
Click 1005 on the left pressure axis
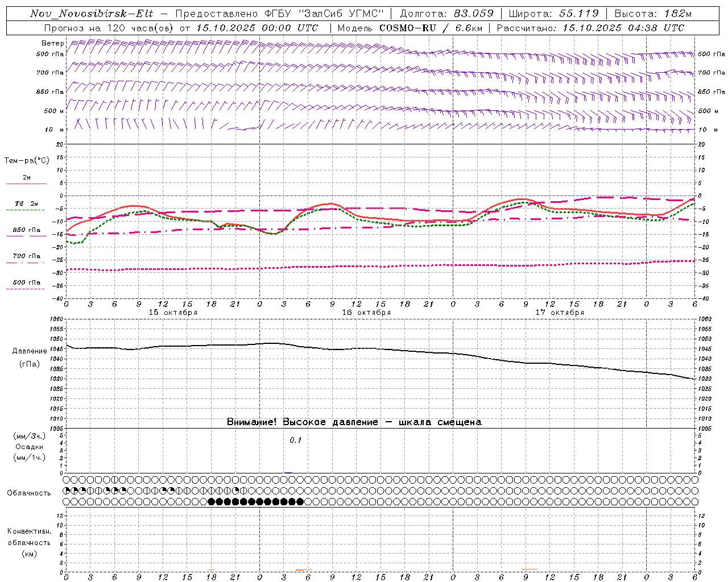[x=57, y=429]
